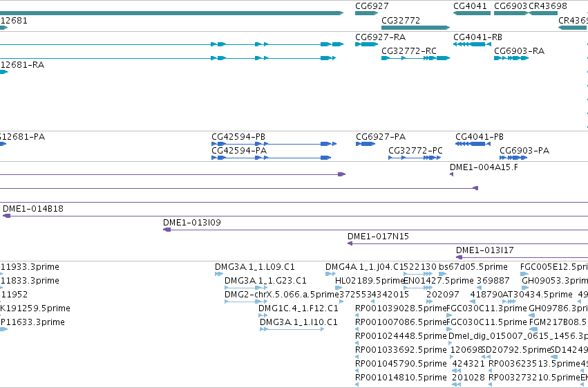The width and height of the screenshot is (588, 388).
Task: Select the K191259.5prime label
Action: click(35, 308)
